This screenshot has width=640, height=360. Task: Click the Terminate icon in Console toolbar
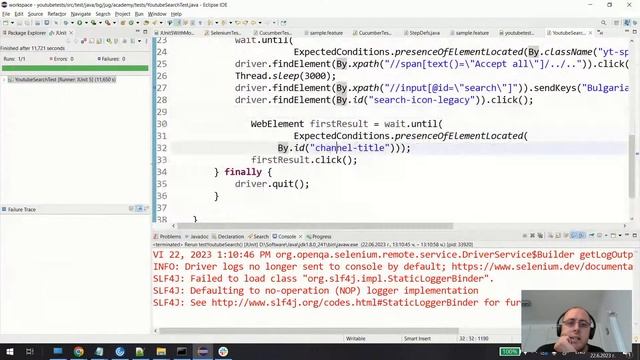pyautogui.click(x=525, y=236)
